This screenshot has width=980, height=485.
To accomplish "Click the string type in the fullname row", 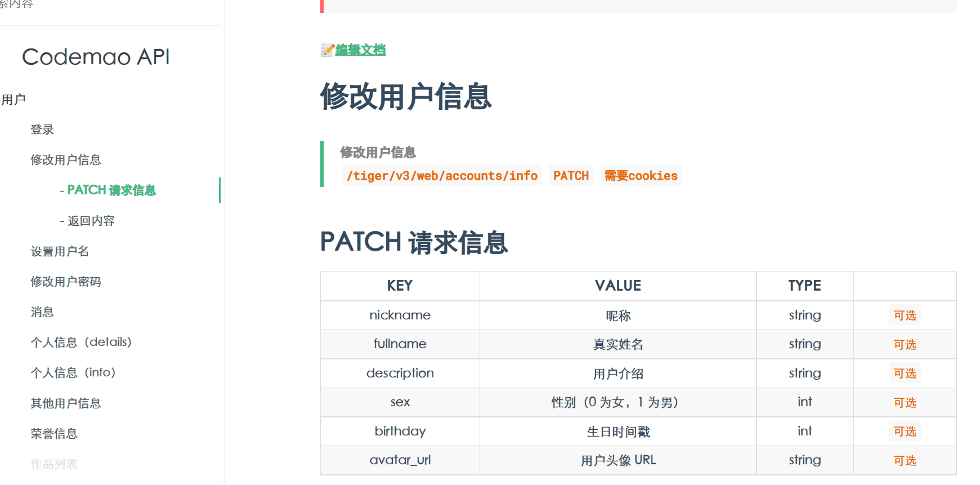I will coord(805,344).
